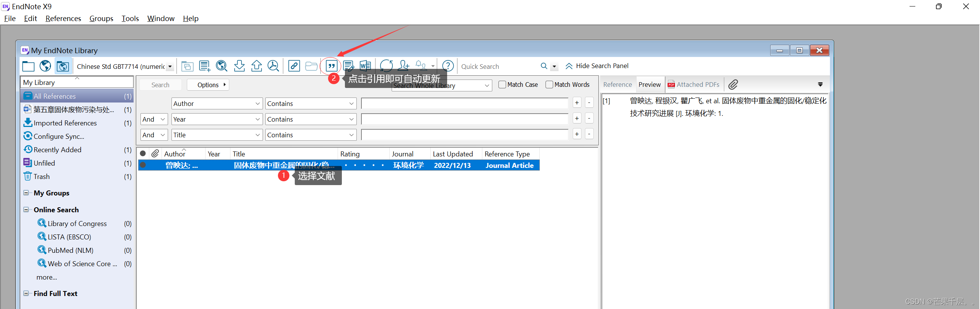The image size is (980, 309).
Task: Click the Export up-arrow icon
Action: click(256, 66)
